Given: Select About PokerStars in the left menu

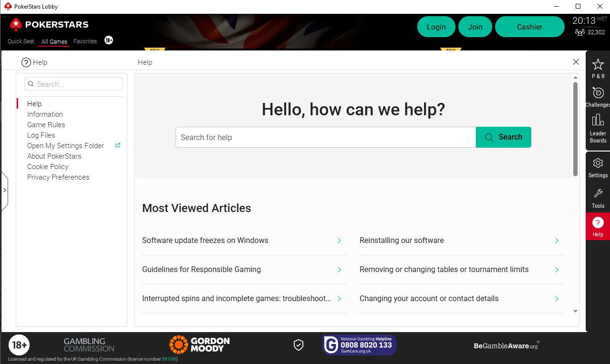Looking at the screenshot, I should [54, 156].
